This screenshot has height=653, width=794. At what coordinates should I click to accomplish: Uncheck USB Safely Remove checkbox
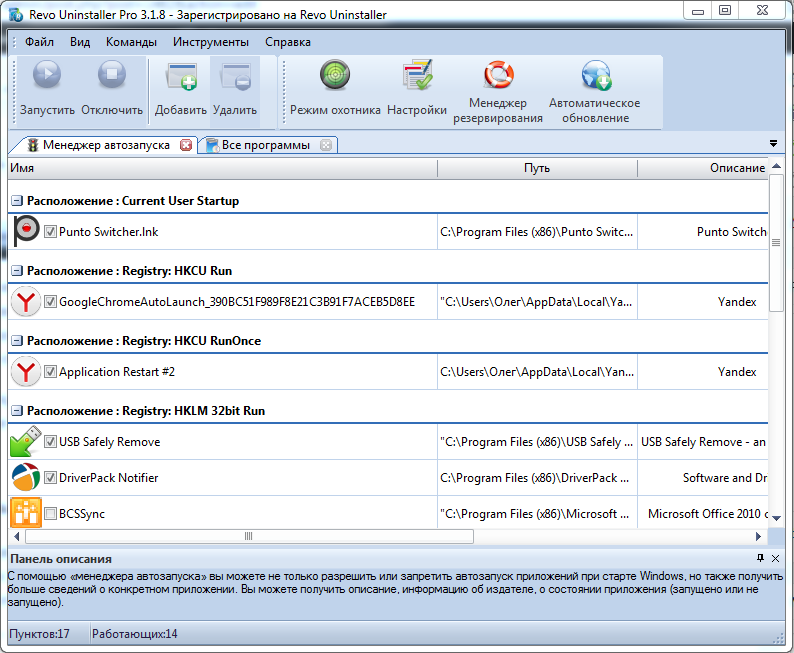tap(50, 441)
